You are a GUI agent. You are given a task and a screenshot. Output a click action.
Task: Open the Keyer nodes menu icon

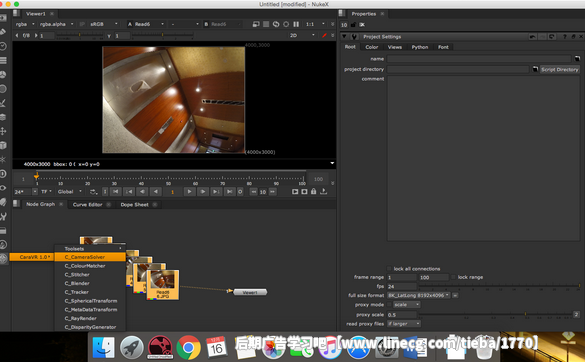3,103
